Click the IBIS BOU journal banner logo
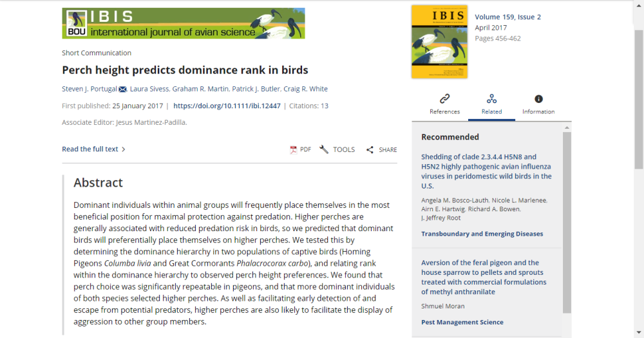 click(x=183, y=23)
